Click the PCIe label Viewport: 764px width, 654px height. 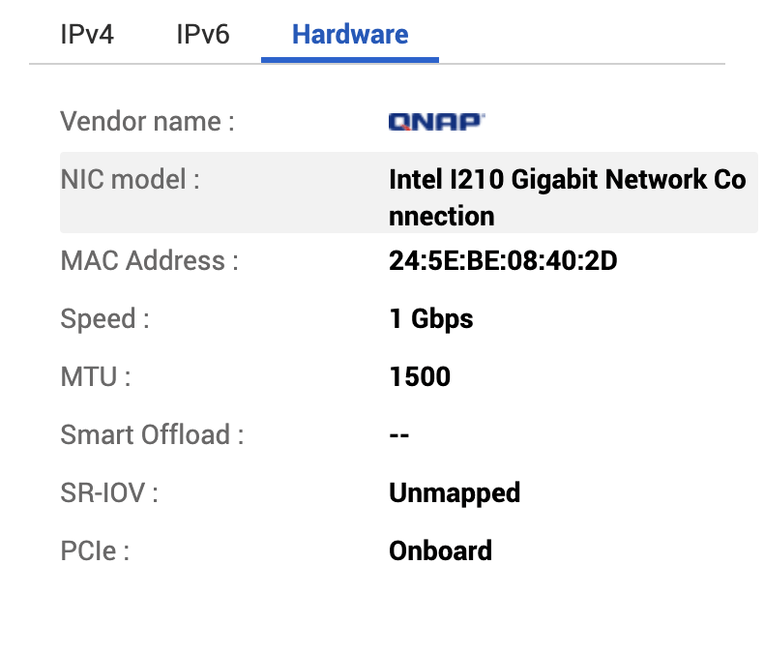[95, 551]
